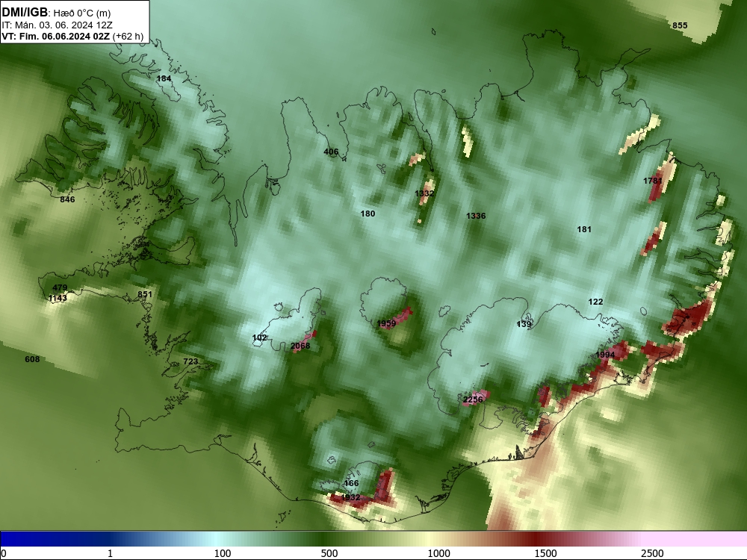Click the 2068 map value
Screen dimensions: 747x560
(x=300, y=346)
